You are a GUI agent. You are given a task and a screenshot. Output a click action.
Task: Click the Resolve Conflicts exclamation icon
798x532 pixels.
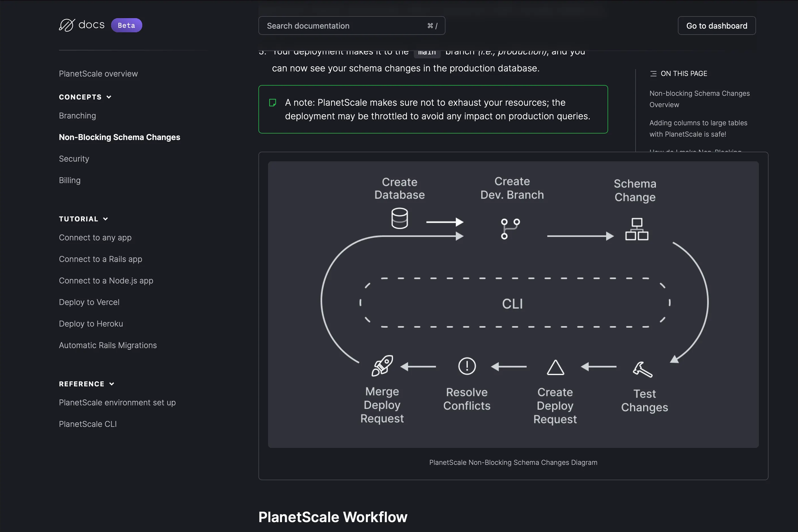467,366
